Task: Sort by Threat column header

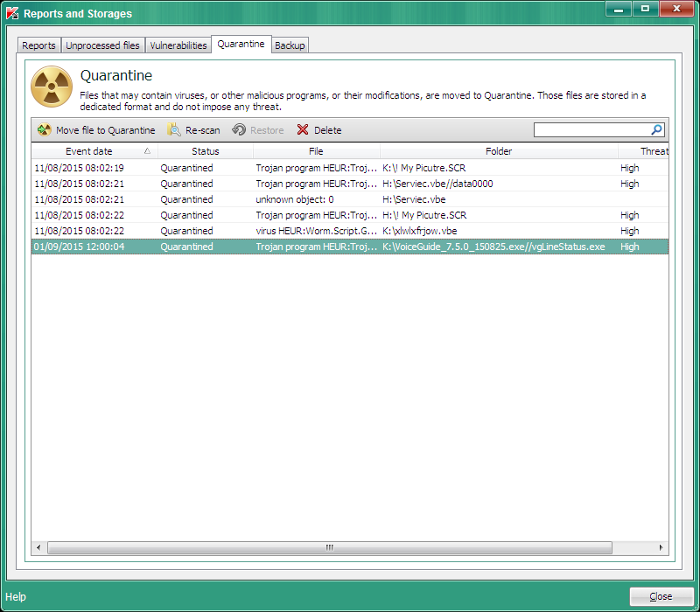Action: [643, 151]
